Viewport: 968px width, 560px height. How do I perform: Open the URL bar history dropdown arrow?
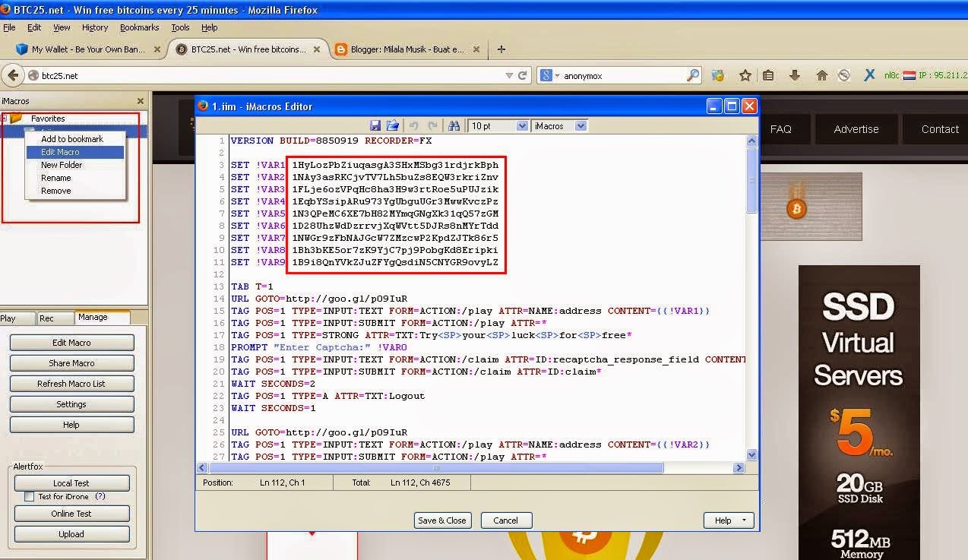click(x=509, y=75)
